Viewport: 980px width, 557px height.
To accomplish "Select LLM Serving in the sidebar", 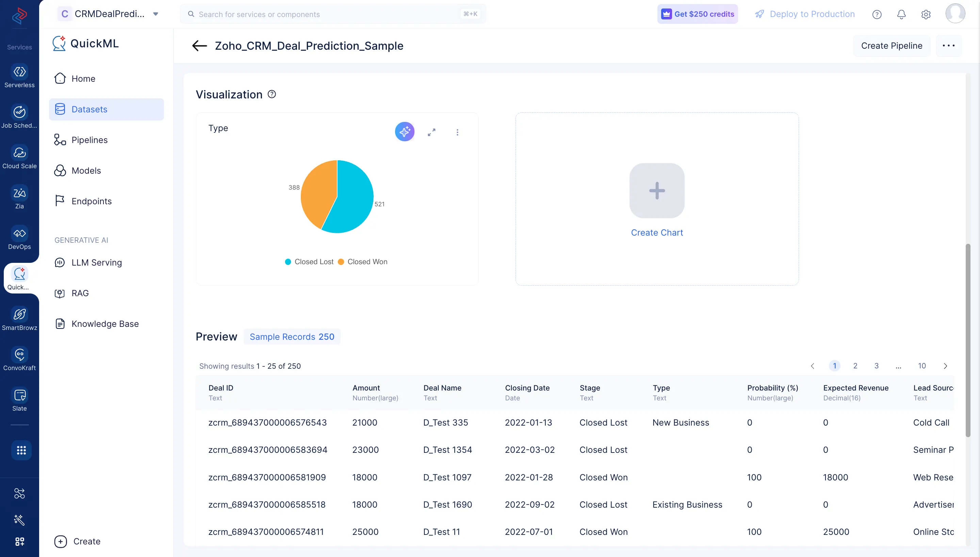I will pos(96,262).
